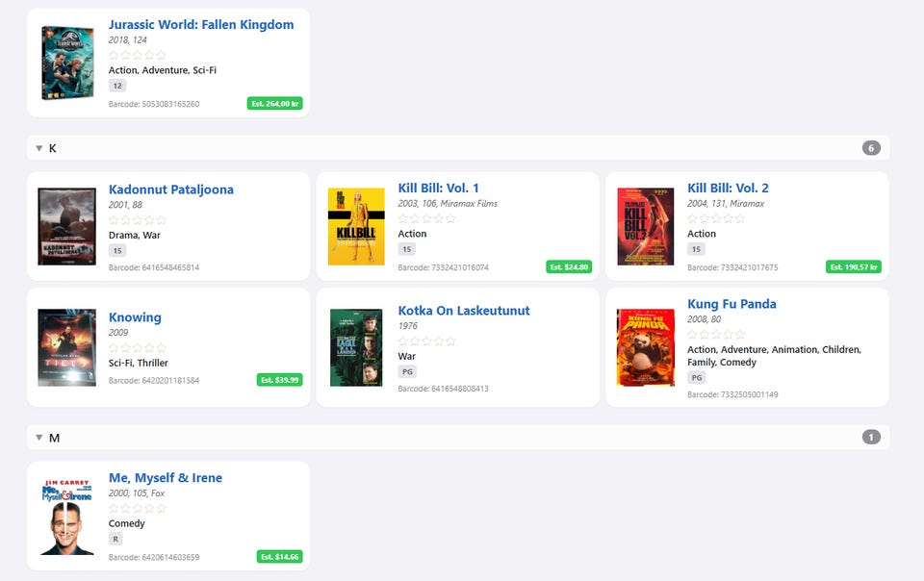924x581 pixels.
Task: Click the M section count badge 1
Action: (871, 438)
